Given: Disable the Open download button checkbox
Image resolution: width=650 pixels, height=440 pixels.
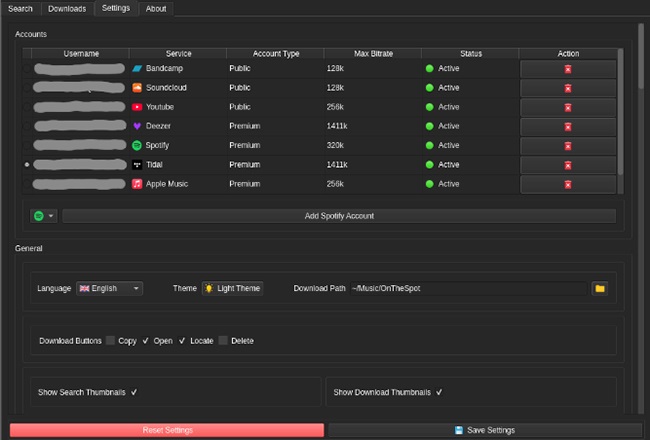Looking at the screenshot, I should point(146,341).
